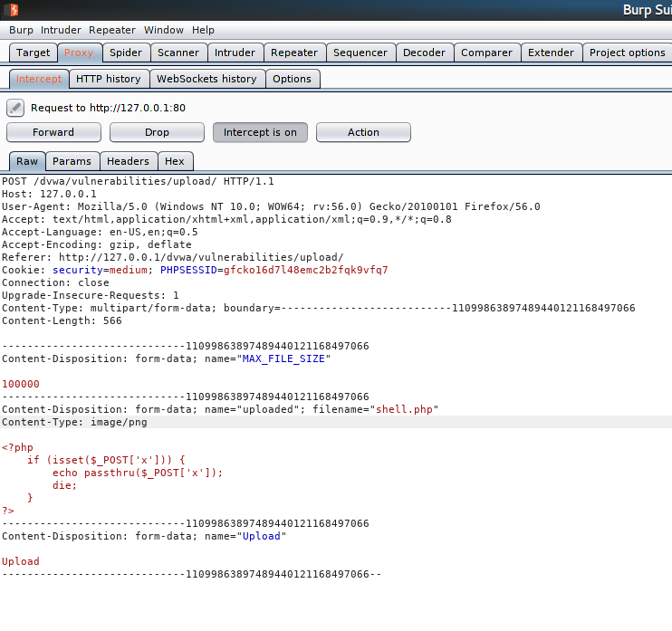Click the die; statement
This screenshot has height=631, width=672.
pyautogui.click(x=64, y=486)
